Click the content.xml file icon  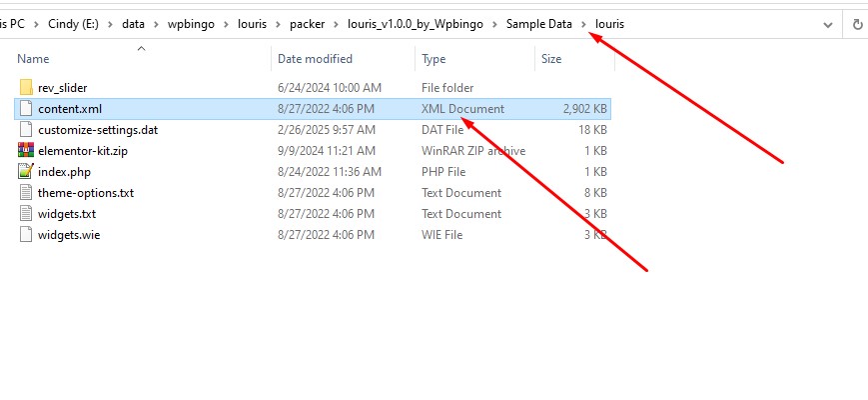(x=27, y=109)
